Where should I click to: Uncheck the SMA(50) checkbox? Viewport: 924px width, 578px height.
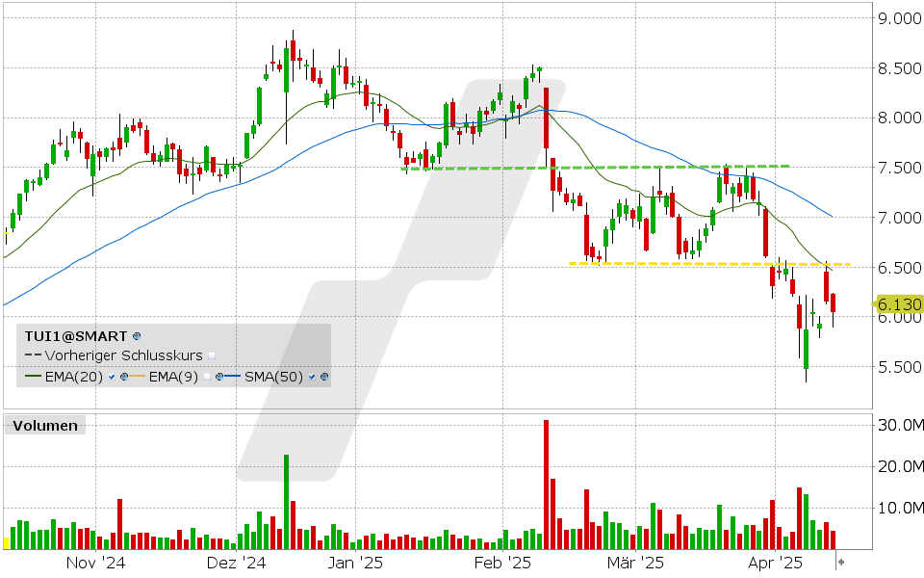(311, 377)
